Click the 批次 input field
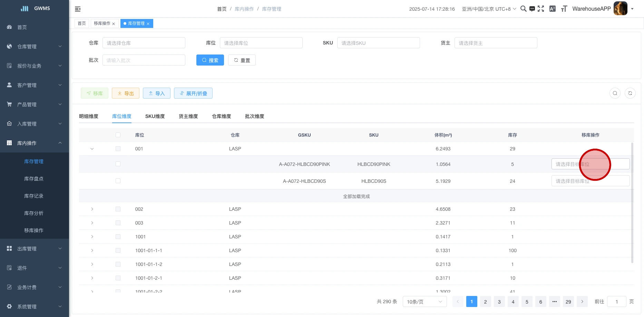 click(144, 60)
